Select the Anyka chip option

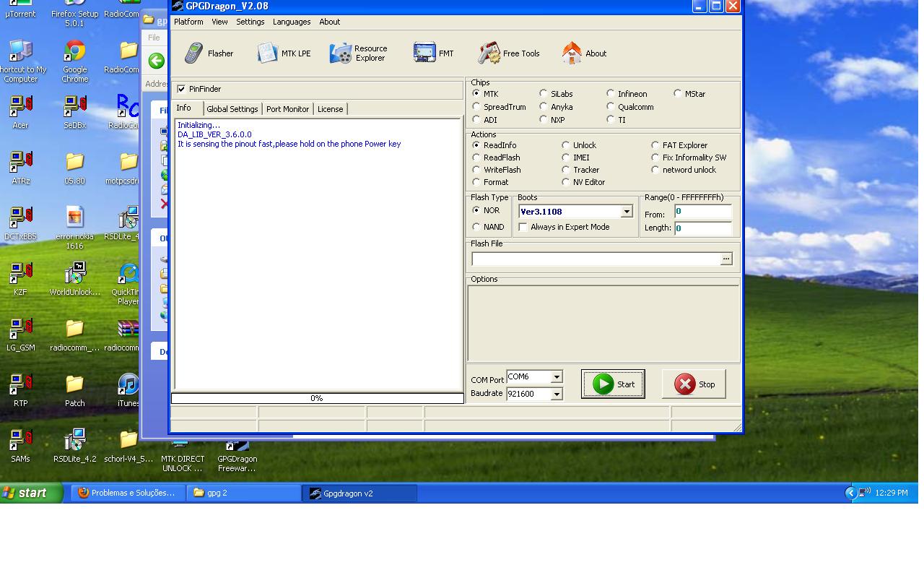(x=544, y=107)
